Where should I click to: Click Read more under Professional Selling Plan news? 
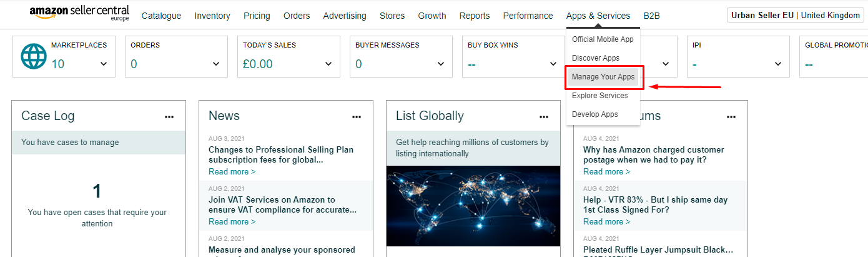point(232,171)
